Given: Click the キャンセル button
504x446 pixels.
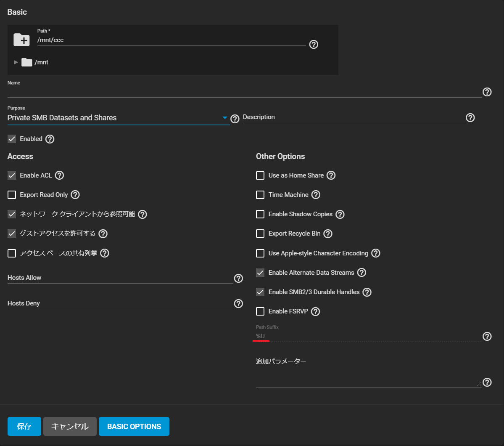Looking at the screenshot, I should click(70, 426).
